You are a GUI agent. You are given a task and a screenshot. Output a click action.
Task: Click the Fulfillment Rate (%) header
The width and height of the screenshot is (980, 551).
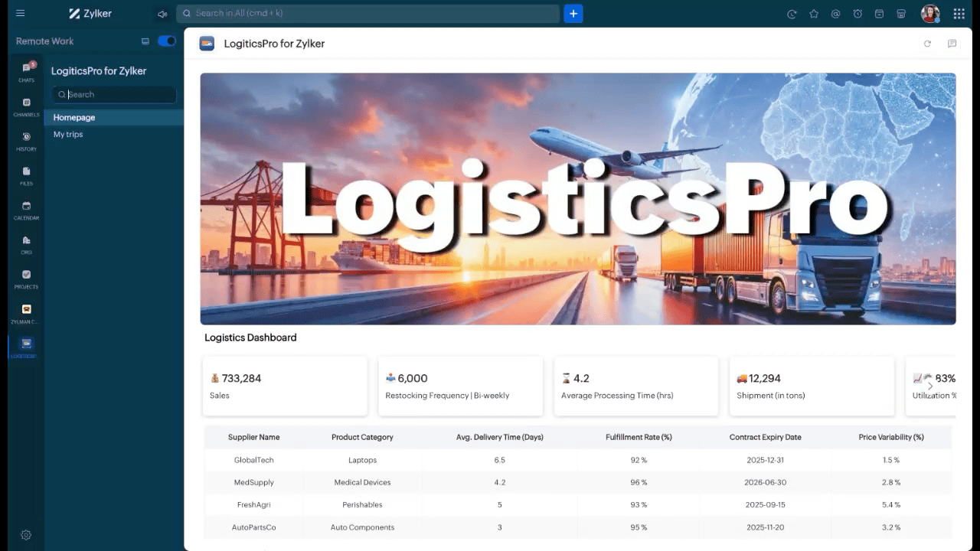[x=639, y=437]
